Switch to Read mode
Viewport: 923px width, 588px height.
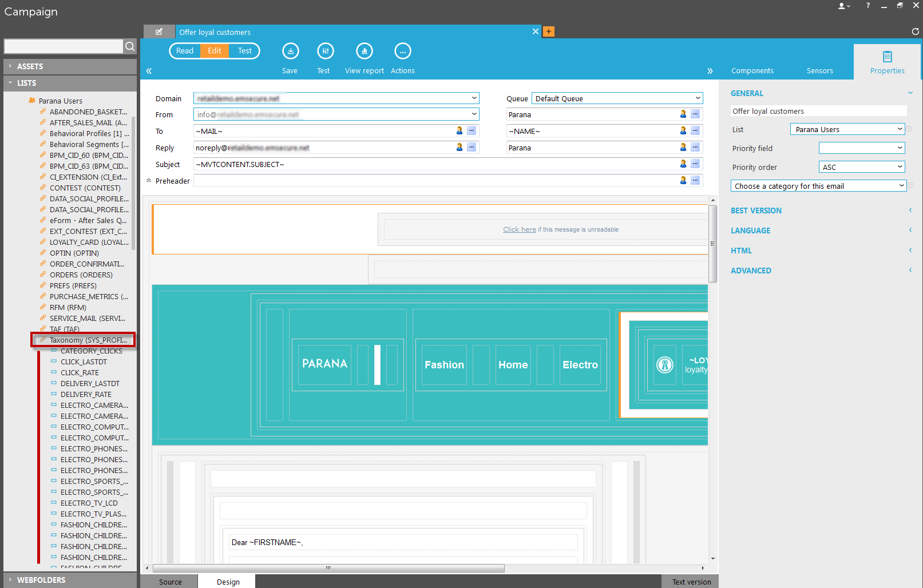pyautogui.click(x=185, y=51)
